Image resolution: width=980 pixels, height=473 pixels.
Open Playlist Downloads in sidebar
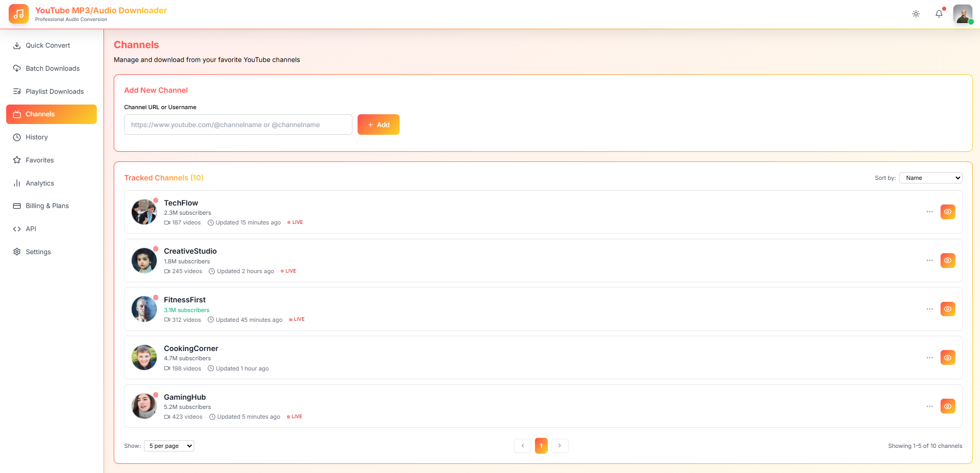coord(54,92)
